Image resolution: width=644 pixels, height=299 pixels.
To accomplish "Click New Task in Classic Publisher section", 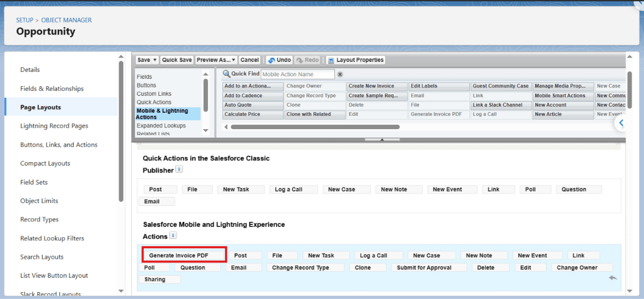I will click(x=241, y=189).
